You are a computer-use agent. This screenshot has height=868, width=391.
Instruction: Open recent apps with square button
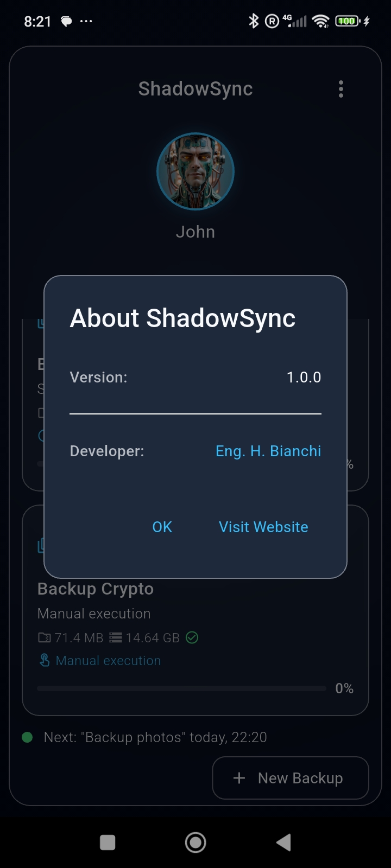(108, 843)
